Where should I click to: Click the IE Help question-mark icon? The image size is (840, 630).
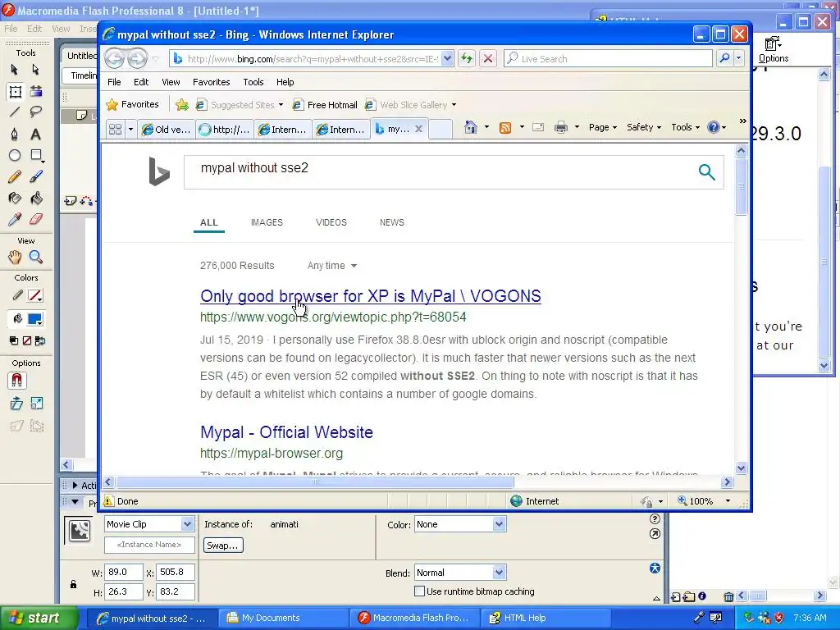[713, 127]
